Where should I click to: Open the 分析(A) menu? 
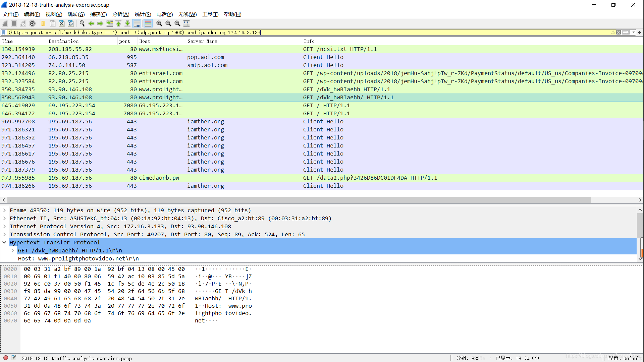coord(121,14)
